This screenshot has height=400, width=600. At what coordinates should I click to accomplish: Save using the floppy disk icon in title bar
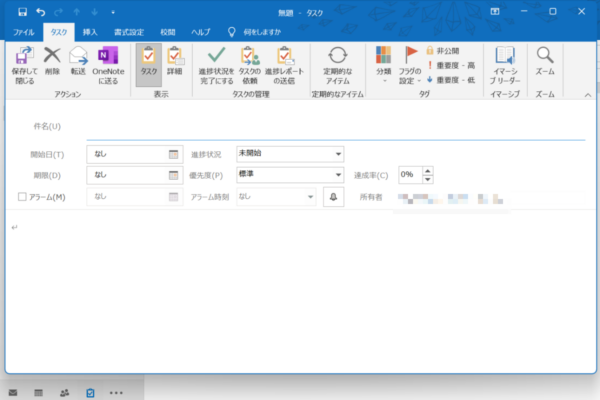point(23,12)
